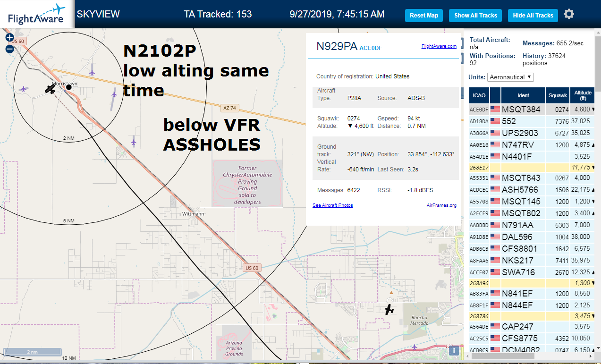Open the AirFrames.org link

441,205
